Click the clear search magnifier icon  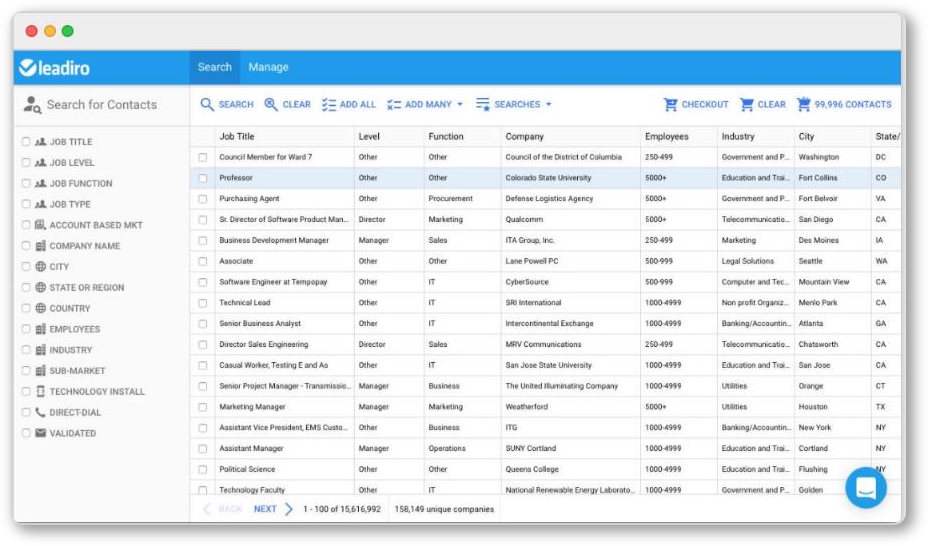point(270,105)
